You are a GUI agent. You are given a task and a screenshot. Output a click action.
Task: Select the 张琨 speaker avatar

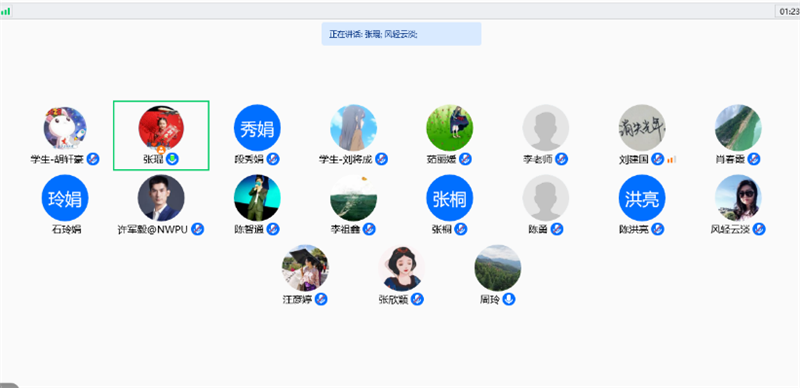pos(161,128)
